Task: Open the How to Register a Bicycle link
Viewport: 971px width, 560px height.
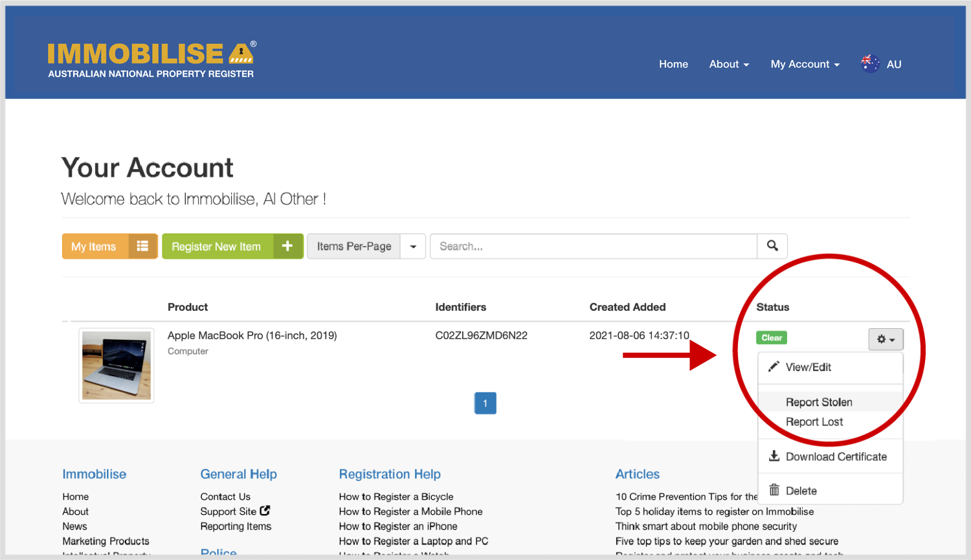Action: [396, 497]
